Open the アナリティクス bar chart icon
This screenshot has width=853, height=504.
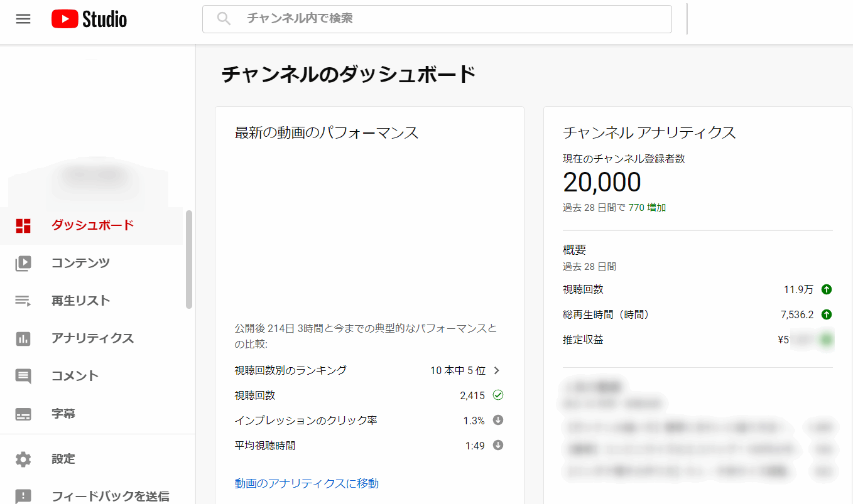23,338
